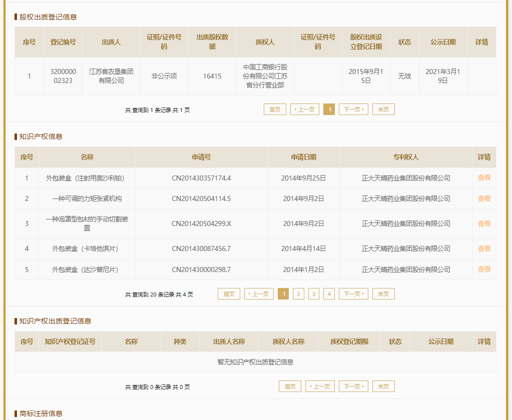Click 上一页 in IP pledge registration pagination
The width and height of the screenshot is (512, 420).
[320, 386]
